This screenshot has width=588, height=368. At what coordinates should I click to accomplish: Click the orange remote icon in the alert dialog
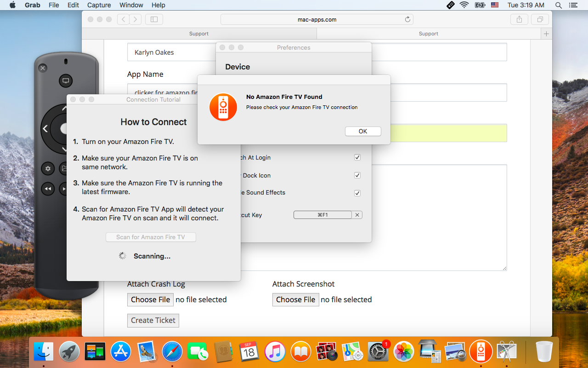coord(223,107)
